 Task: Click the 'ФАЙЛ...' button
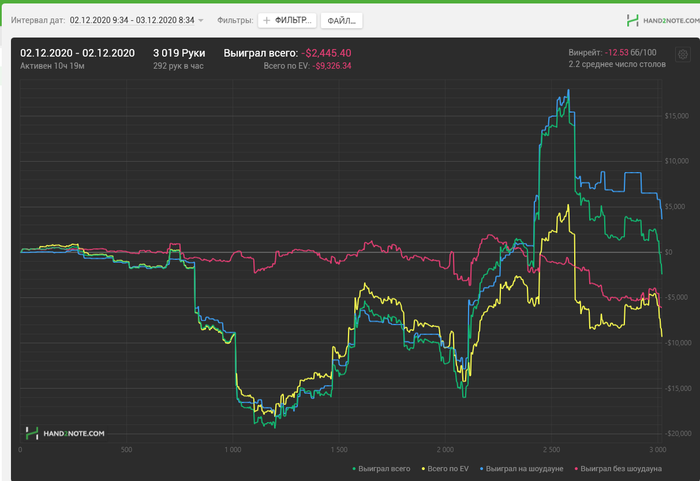click(341, 20)
